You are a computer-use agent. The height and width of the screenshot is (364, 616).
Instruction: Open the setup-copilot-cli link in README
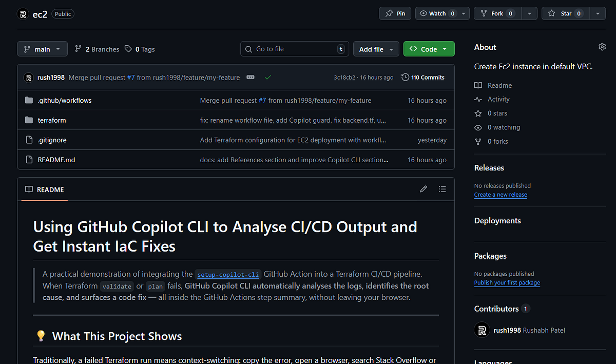(x=228, y=274)
